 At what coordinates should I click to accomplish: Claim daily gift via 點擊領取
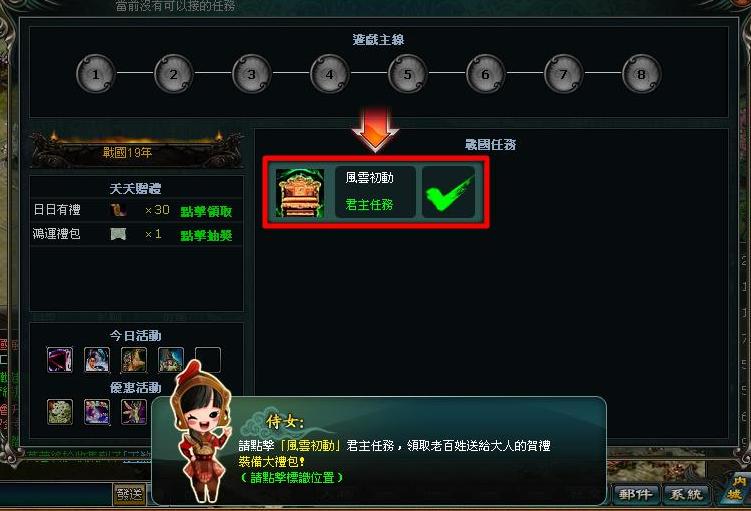(206, 211)
